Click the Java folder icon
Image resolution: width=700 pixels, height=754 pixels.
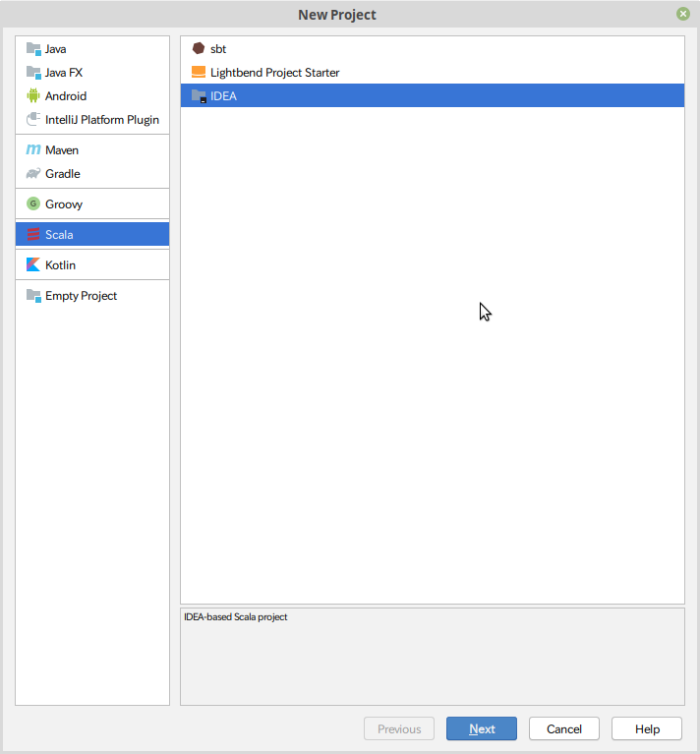(x=33, y=49)
